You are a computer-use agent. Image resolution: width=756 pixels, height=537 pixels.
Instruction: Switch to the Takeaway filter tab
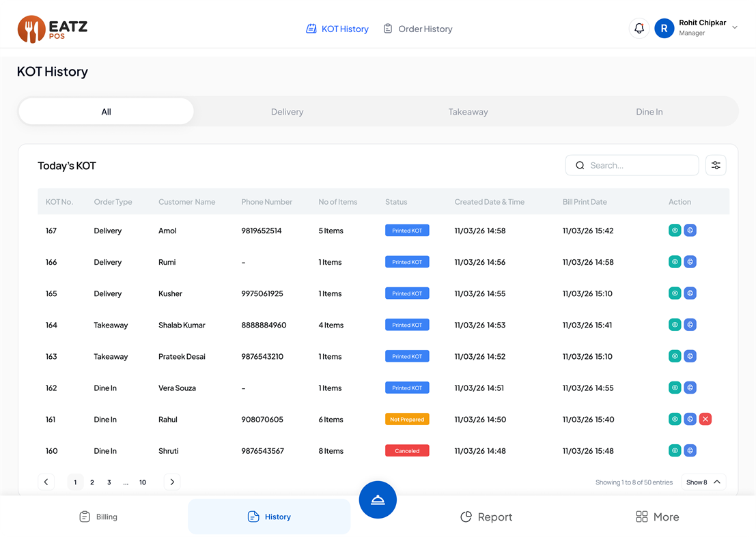pyautogui.click(x=468, y=112)
